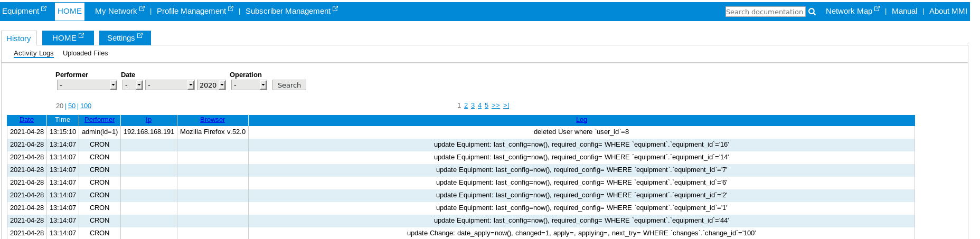
Task: Open the Operation filter dropdown
Action: (x=249, y=85)
